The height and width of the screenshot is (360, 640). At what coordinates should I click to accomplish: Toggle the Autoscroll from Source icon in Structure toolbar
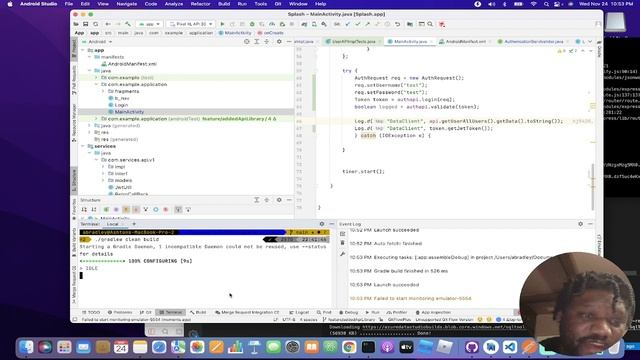(x=188, y=209)
